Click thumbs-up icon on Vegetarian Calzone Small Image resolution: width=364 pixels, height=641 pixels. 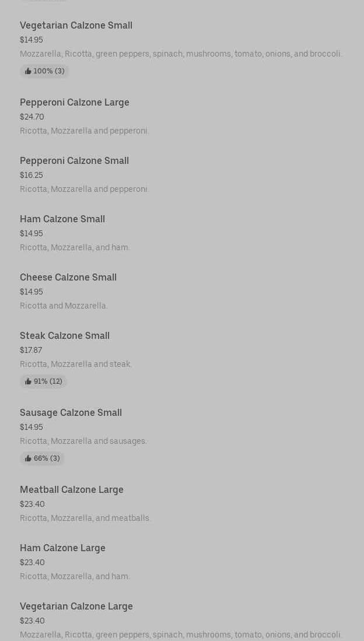tap(28, 71)
